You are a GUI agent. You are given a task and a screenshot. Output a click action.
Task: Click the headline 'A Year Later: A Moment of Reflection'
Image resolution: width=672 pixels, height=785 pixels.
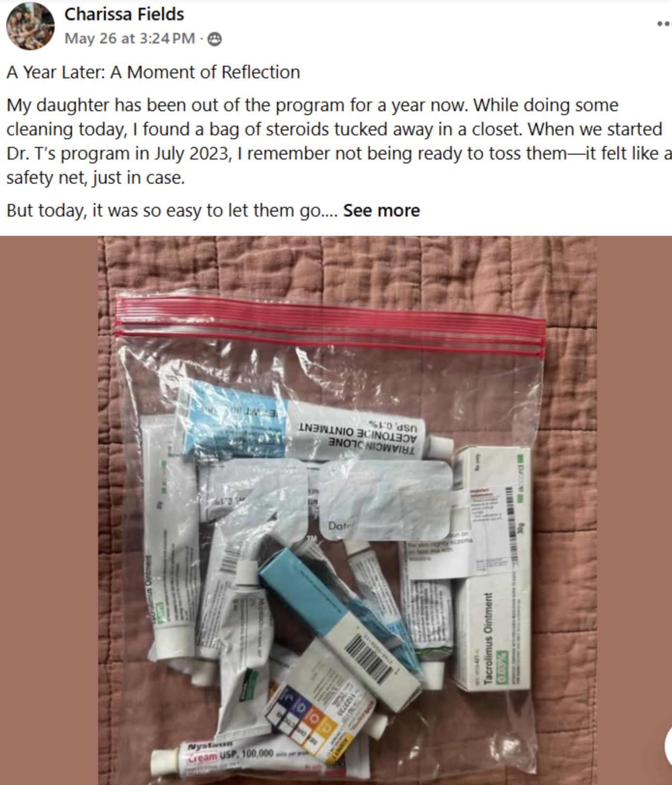[153, 73]
